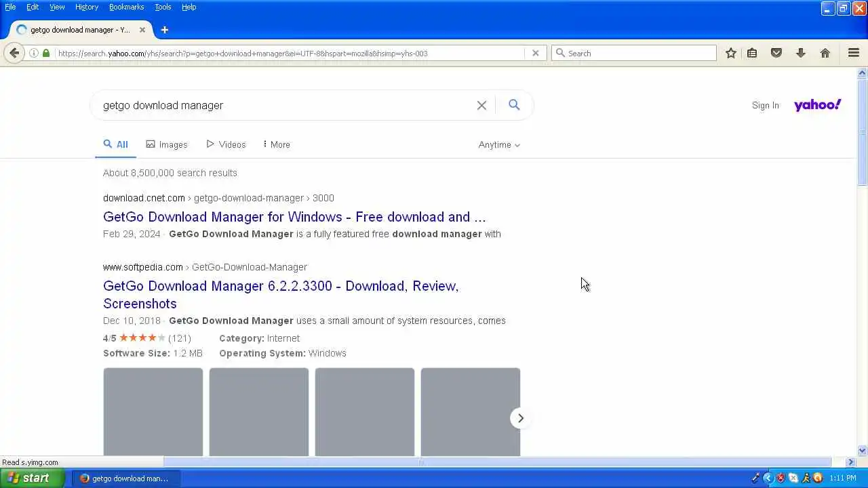This screenshot has height=488, width=868.
Task: Click the Operating System: Windows text
Action: pyautogui.click(x=283, y=353)
